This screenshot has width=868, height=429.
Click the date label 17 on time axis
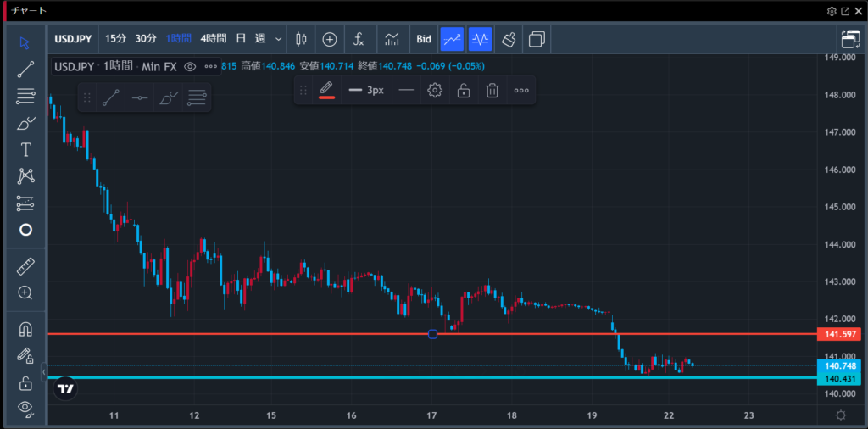point(431,415)
